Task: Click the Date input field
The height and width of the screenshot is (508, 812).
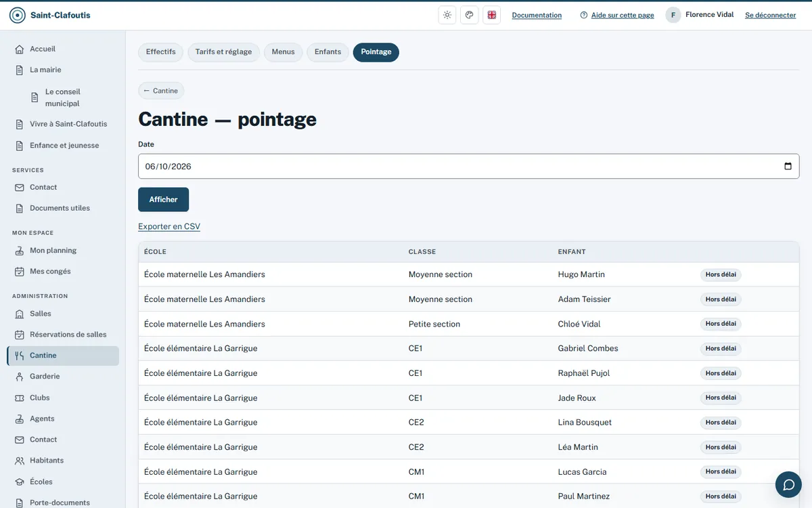Action: click(x=468, y=166)
